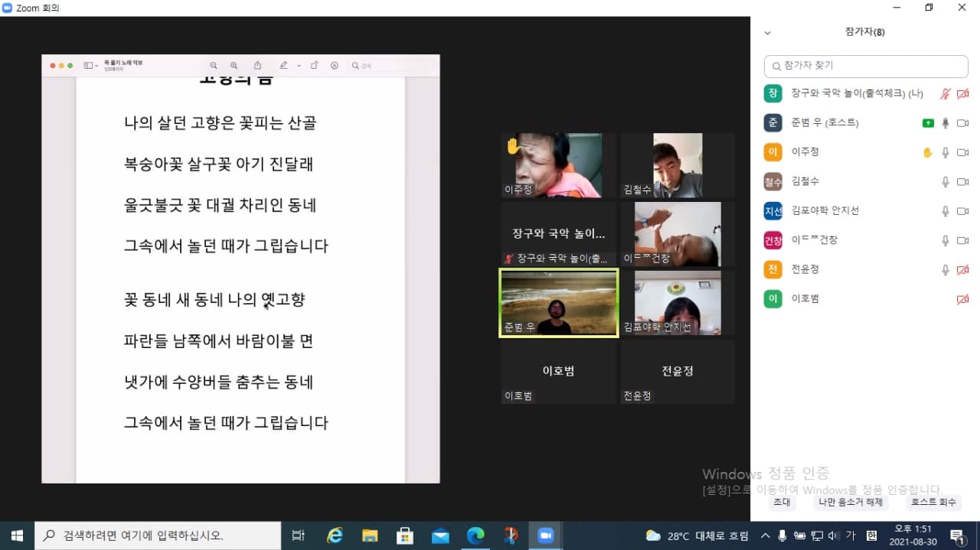Click the participant search field
980x550 pixels.
(866, 66)
